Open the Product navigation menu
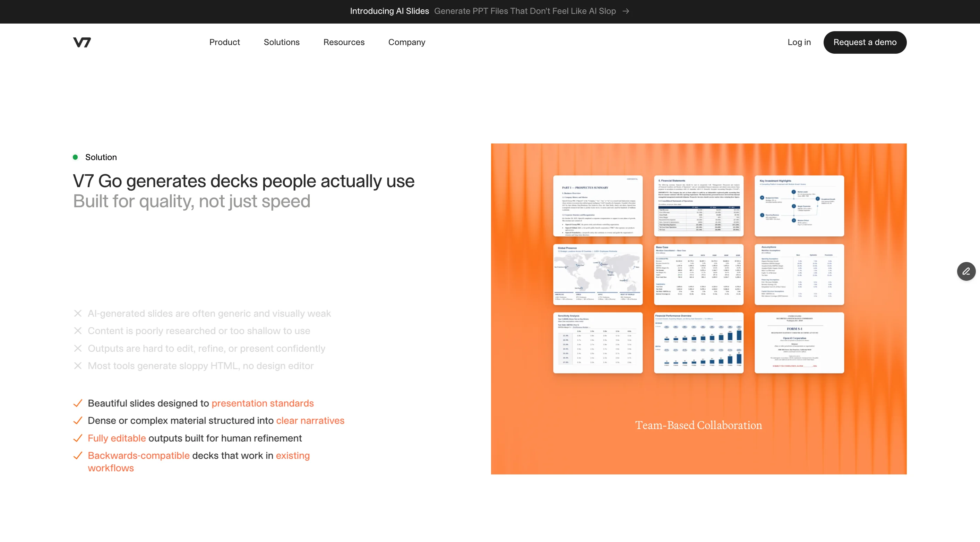 pyautogui.click(x=224, y=42)
